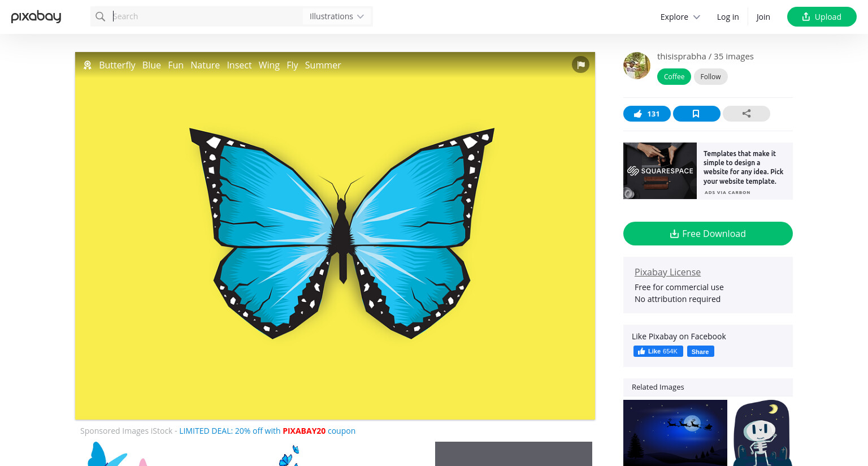This screenshot has height=466, width=868.
Task: Click the editor's choice award icon
Action: [x=88, y=65]
